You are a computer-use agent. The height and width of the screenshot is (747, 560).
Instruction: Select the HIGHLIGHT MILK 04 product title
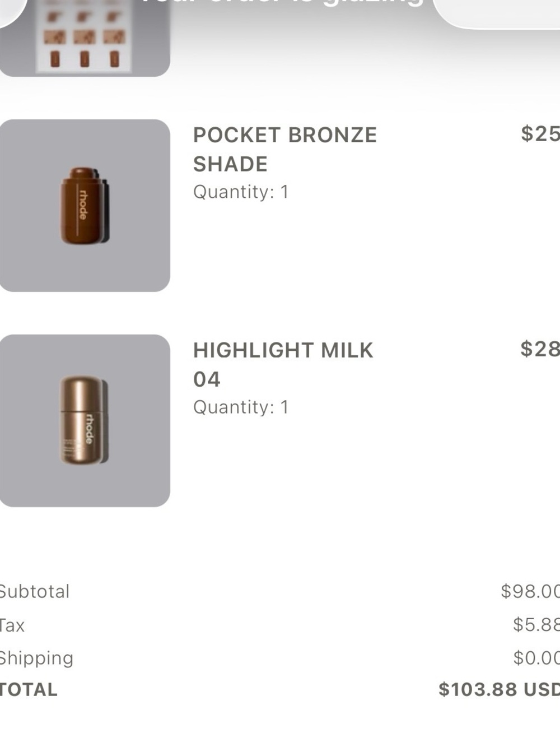tap(283, 365)
